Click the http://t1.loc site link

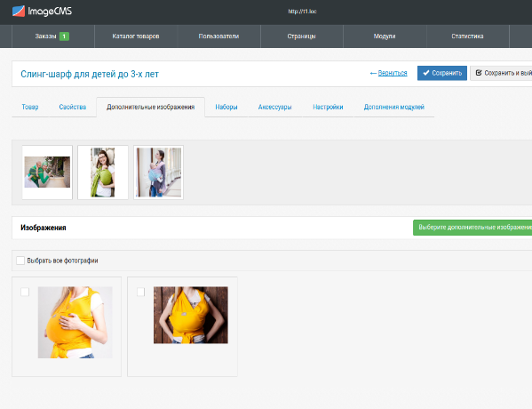(302, 12)
